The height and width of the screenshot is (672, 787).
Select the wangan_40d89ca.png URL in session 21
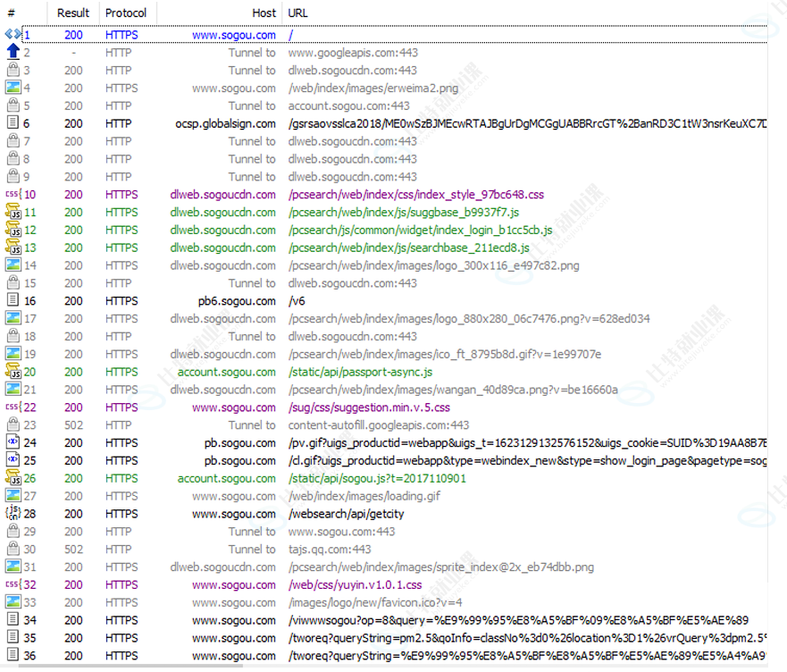453,390
